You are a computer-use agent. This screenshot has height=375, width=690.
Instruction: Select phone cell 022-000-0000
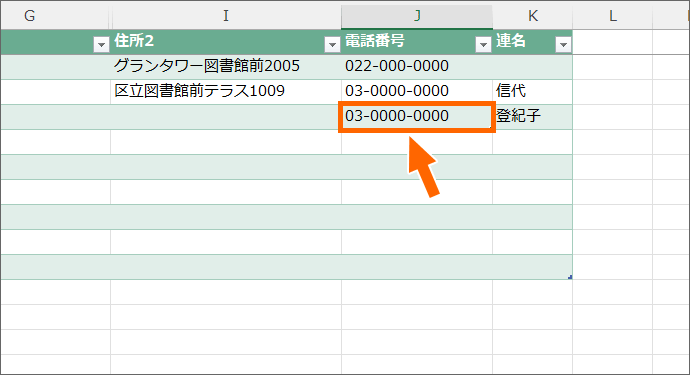tap(417, 67)
